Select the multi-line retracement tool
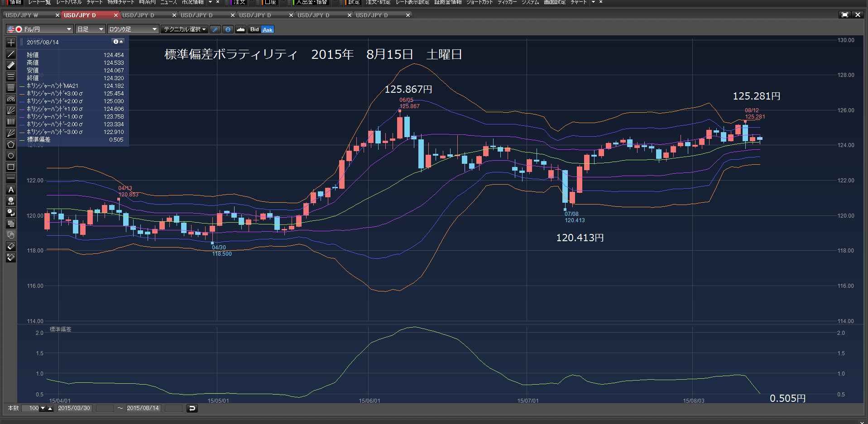868x424 pixels. (x=11, y=88)
